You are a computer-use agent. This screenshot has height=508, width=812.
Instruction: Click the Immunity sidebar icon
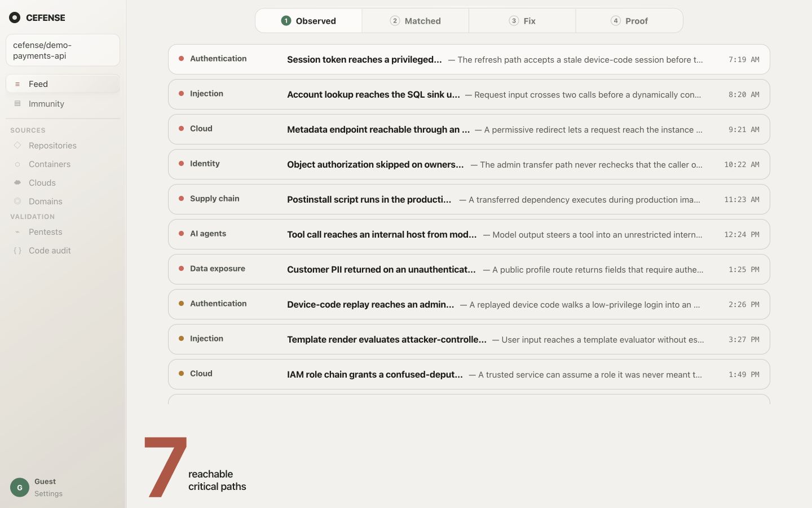pos(17,104)
